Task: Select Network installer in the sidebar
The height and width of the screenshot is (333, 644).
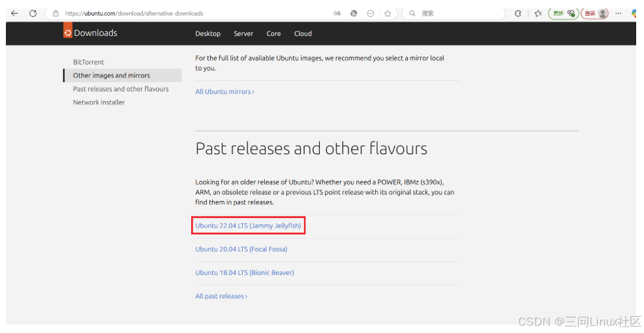Action: (x=99, y=103)
